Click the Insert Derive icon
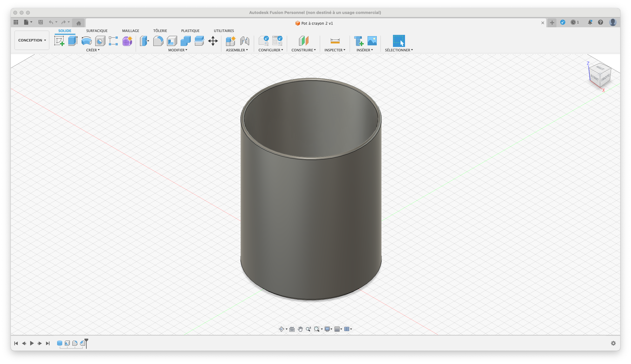Screen dimensions: 631x364 [x=359, y=41]
